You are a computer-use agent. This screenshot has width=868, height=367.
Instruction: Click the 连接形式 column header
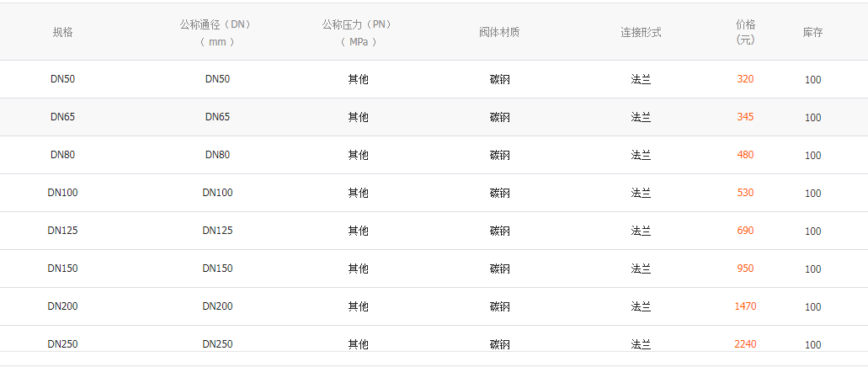coord(641,33)
